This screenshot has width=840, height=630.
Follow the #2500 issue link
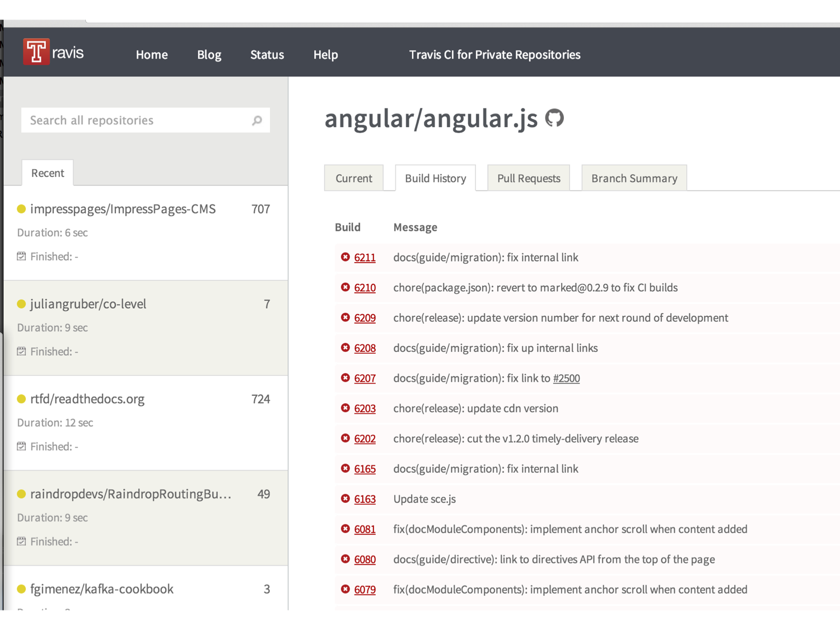click(x=566, y=379)
